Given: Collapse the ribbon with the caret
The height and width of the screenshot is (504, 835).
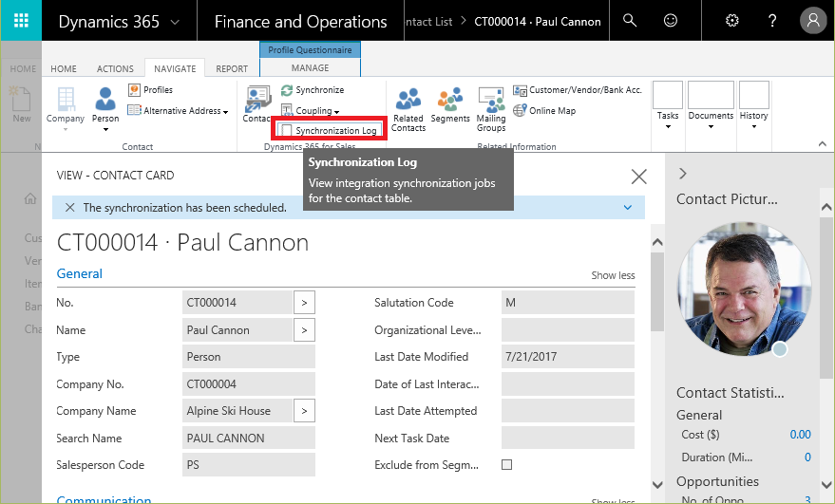Looking at the screenshot, I should click(x=823, y=143).
